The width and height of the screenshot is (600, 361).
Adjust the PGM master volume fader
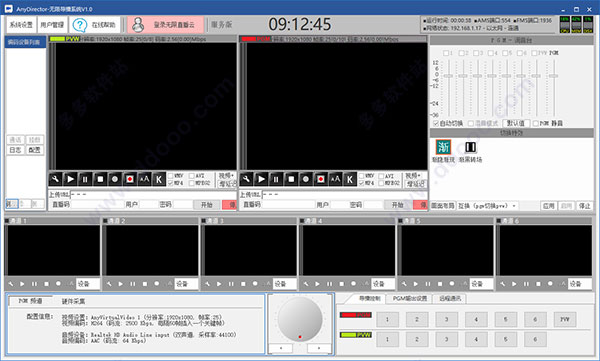(553, 76)
